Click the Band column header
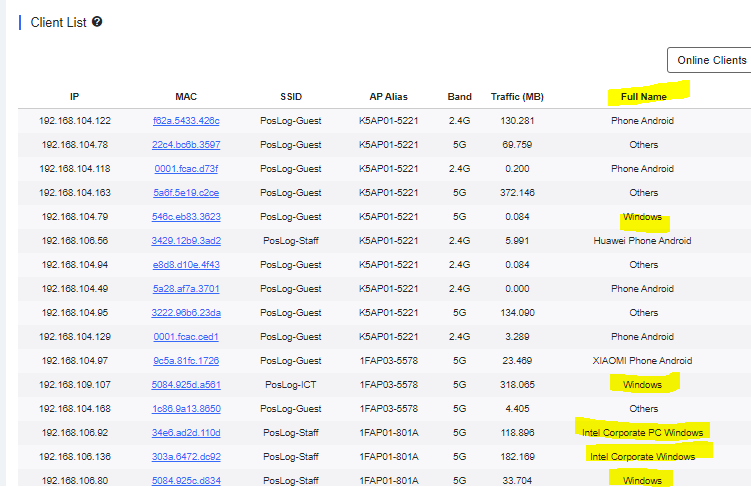751x487 pixels. click(x=459, y=97)
